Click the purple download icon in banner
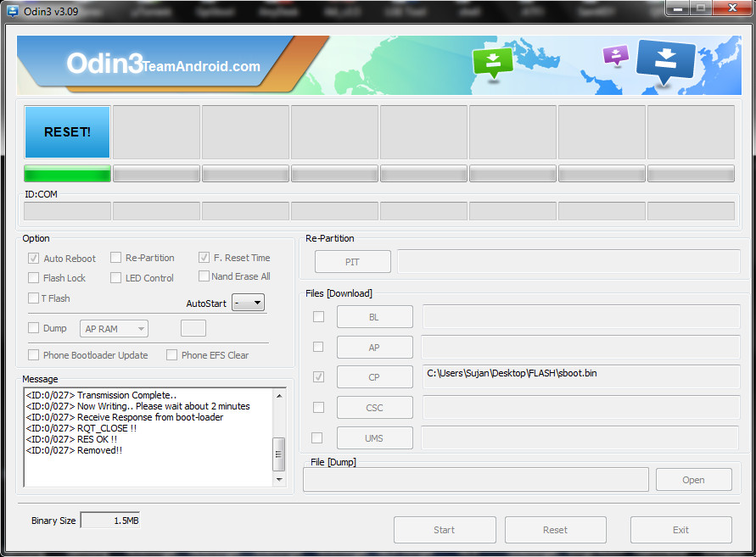756x557 pixels. (616, 55)
